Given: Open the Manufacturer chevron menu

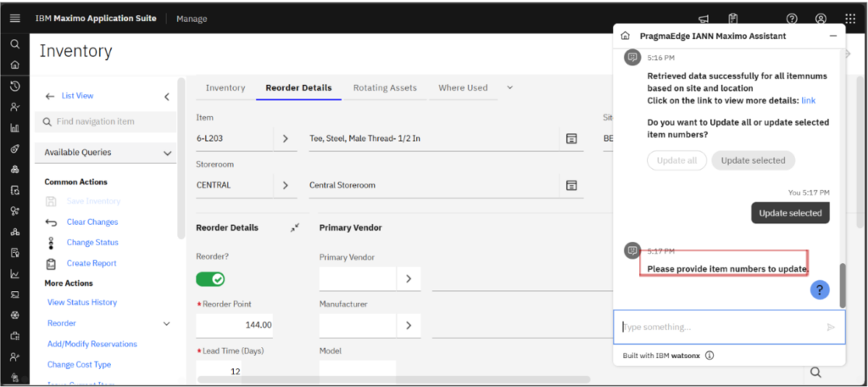Looking at the screenshot, I should coord(409,325).
